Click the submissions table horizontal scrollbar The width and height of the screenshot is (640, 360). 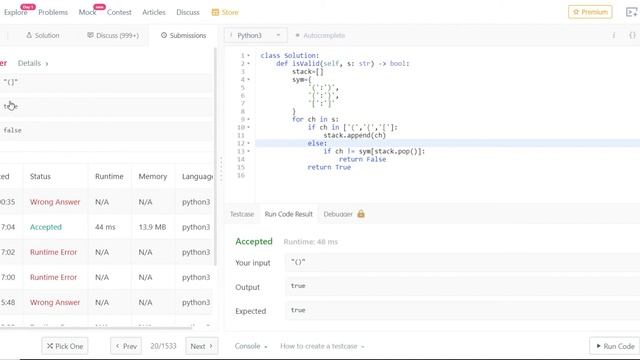click(96, 327)
